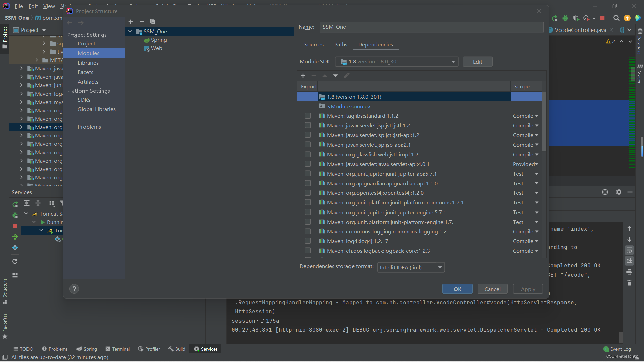The width and height of the screenshot is (644, 362).
Task: Hide Services panel with minus icon
Action: click(x=630, y=192)
